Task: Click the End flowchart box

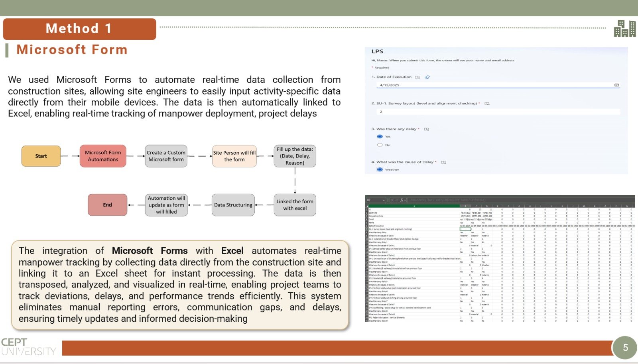Action: point(108,205)
